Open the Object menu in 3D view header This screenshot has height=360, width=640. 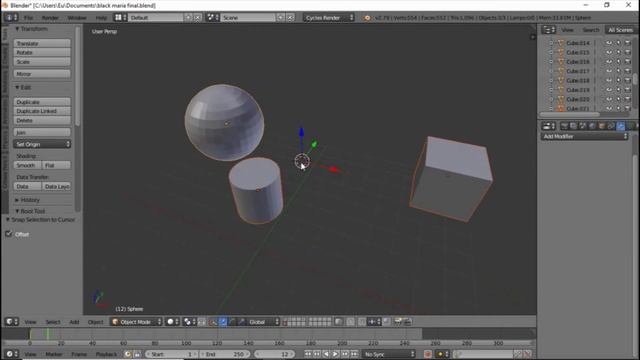(x=96, y=322)
